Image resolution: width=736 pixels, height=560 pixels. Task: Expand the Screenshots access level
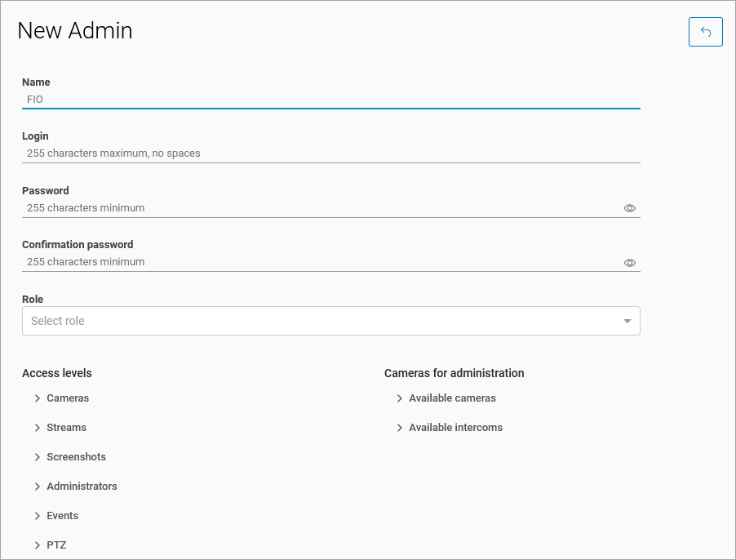pos(38,457)
